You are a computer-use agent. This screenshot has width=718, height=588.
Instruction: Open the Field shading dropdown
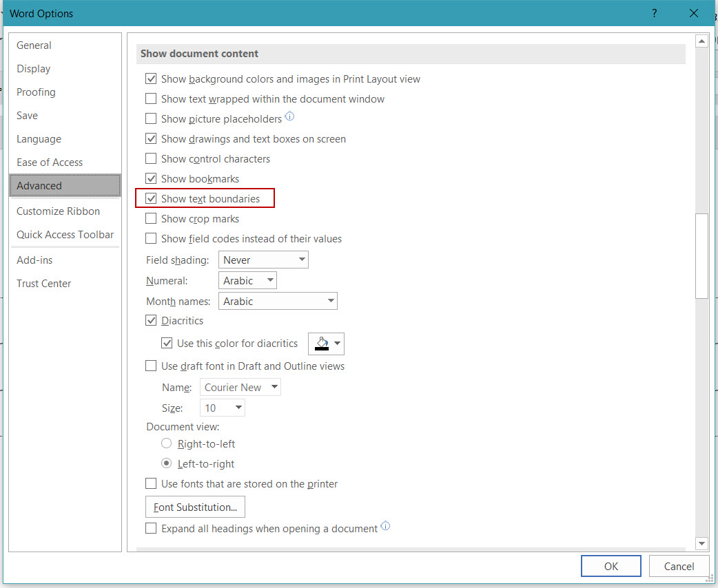[x=263, y=260]
